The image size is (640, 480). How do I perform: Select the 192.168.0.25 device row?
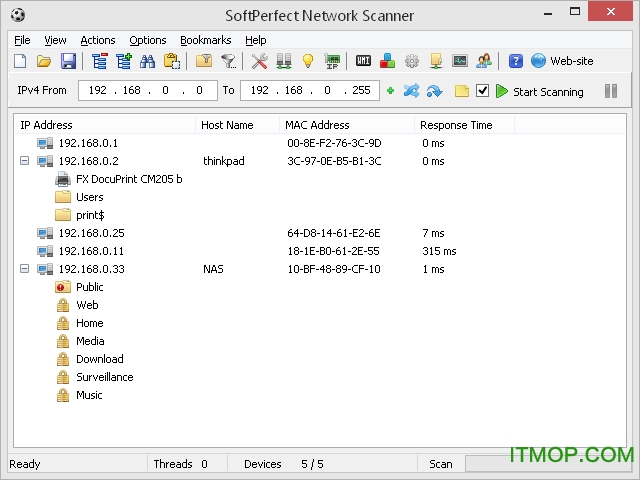[x=320, y=233]
